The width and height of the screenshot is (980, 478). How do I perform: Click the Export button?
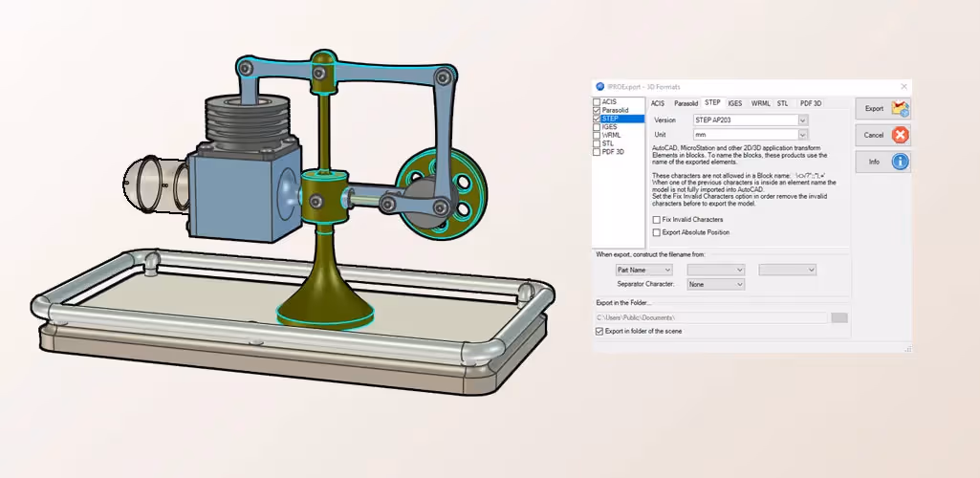pyautogui.click(x=882, y=109)
